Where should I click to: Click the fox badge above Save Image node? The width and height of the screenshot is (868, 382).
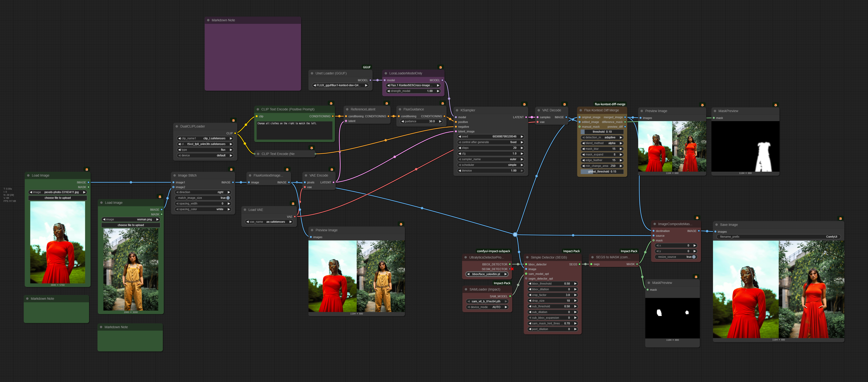point(840,219)
